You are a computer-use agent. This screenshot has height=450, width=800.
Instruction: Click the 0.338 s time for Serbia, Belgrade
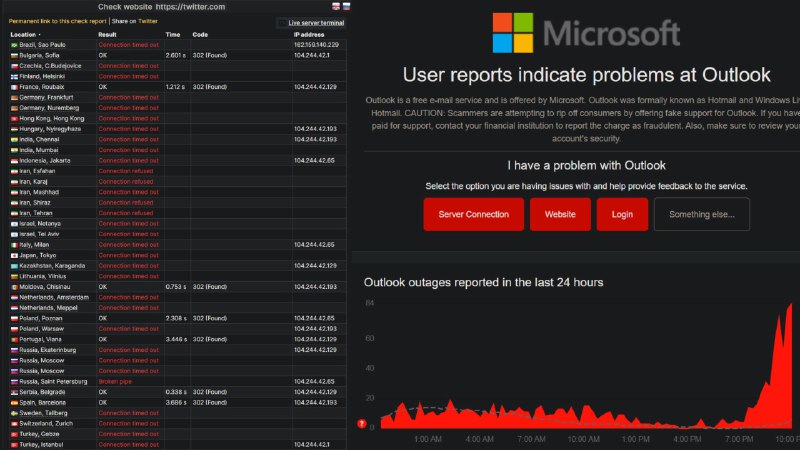176,392
